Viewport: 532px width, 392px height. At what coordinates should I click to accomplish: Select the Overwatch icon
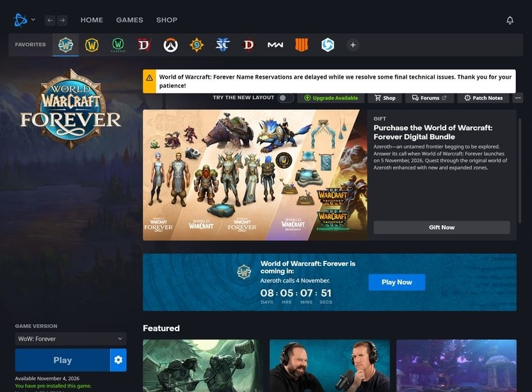(x=171, y=45)
